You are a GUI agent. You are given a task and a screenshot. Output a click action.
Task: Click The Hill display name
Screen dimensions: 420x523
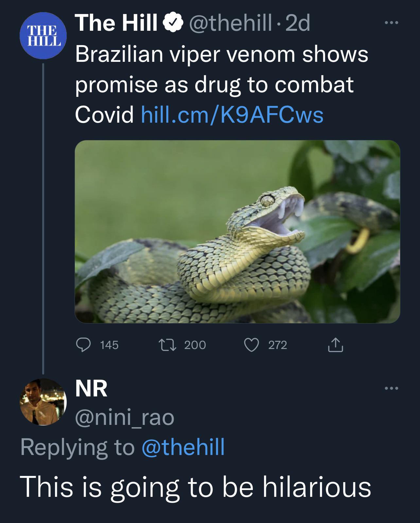click(116, 23)
